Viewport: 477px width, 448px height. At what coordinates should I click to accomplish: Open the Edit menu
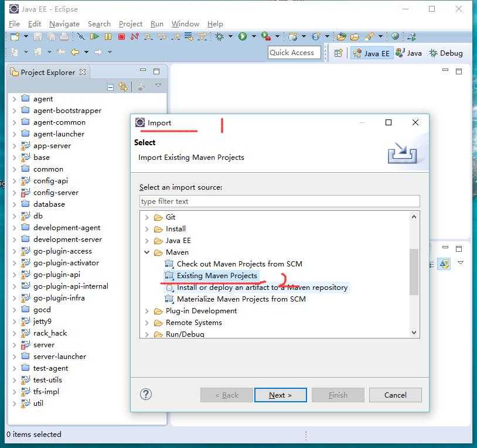pyautogui.click(x=35, y=23)
